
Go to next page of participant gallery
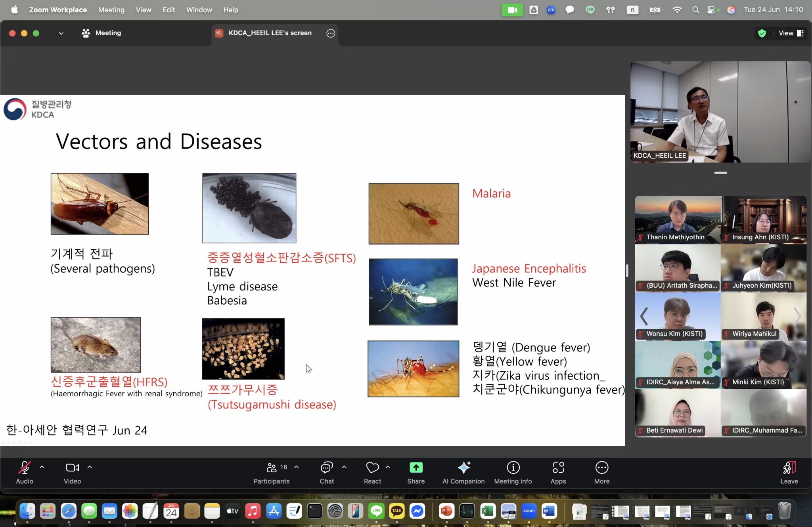(798, 316)
